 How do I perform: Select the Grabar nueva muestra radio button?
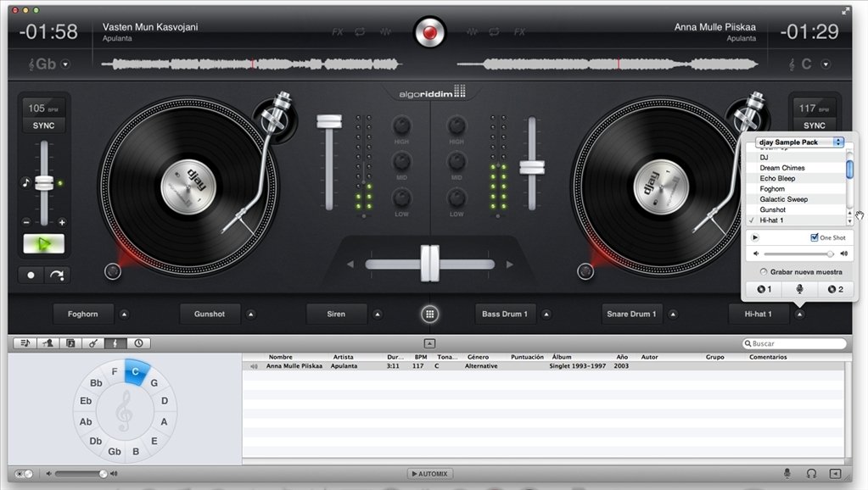764,272
